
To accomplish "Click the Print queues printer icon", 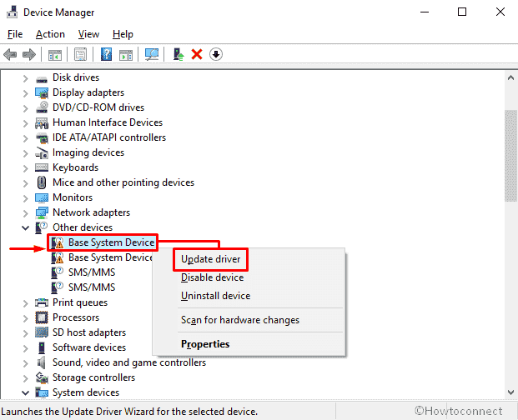I will [x=42, y=302].
